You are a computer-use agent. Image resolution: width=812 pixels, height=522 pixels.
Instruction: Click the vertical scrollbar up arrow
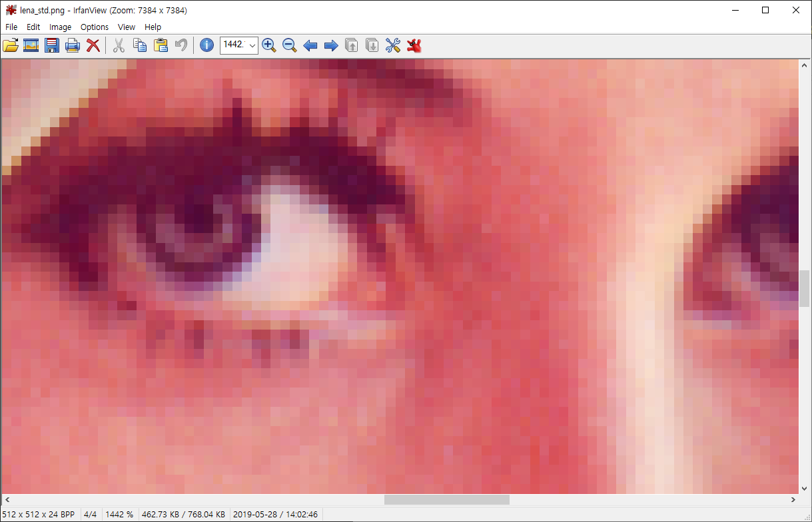point(804,64)
